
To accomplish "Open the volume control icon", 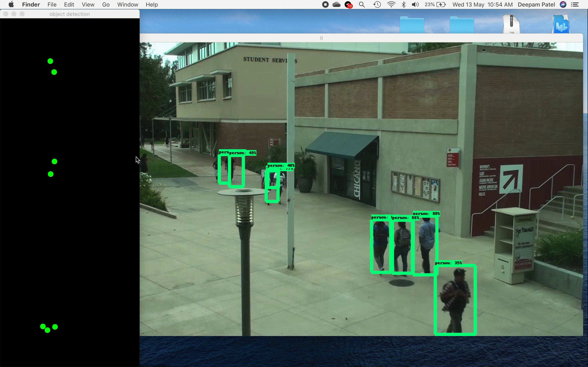I will coord(415,5).
